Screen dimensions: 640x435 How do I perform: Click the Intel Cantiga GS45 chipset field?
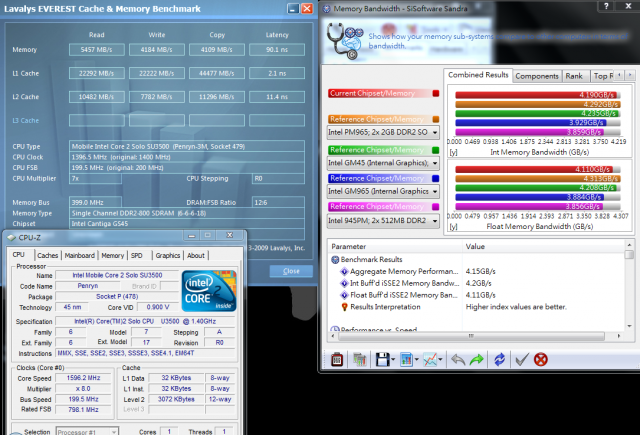(x=187, y=224)
